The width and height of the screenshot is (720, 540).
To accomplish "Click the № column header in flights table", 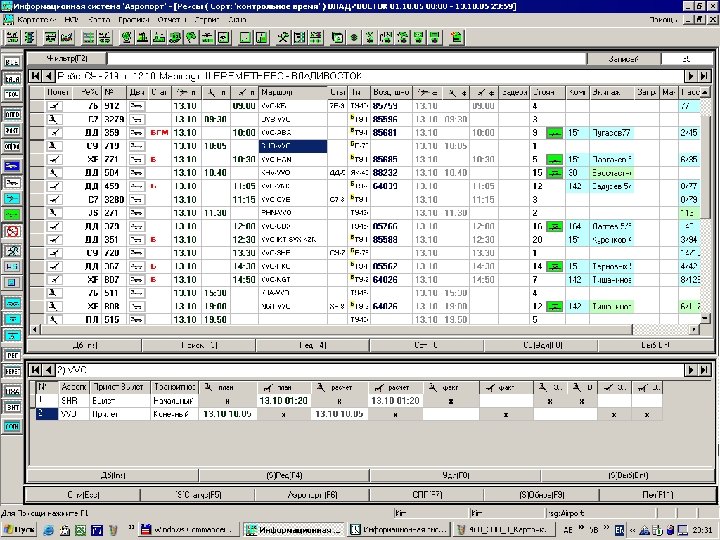I will coord(114,92).
